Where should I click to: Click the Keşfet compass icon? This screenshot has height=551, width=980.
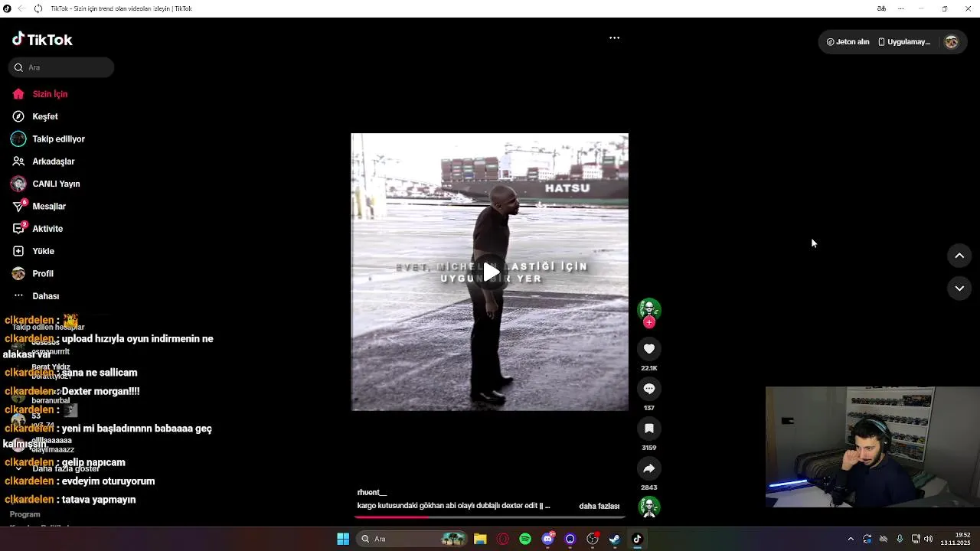click(x=18, y=116)
